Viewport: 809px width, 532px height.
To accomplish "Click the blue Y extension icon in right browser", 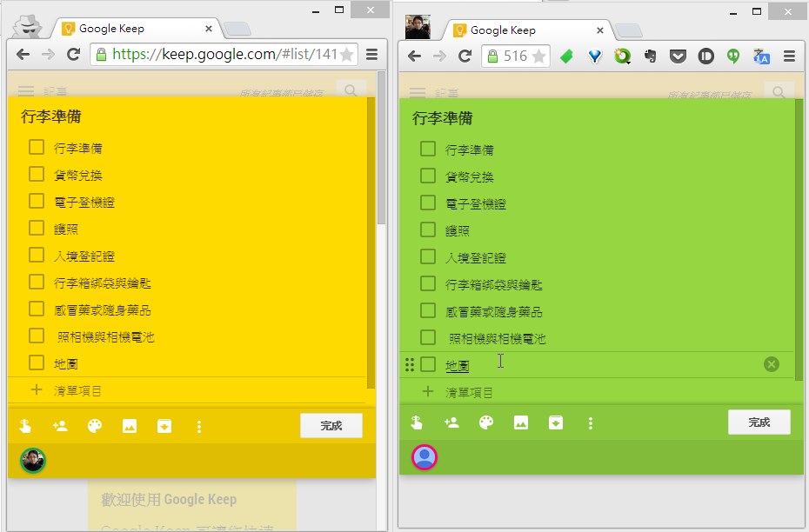I will (595, 56).
